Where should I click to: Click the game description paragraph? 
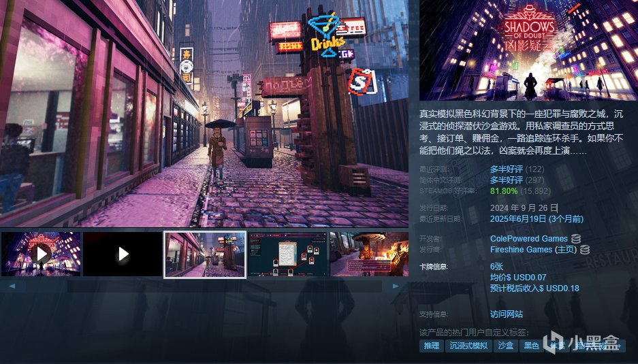521,132
